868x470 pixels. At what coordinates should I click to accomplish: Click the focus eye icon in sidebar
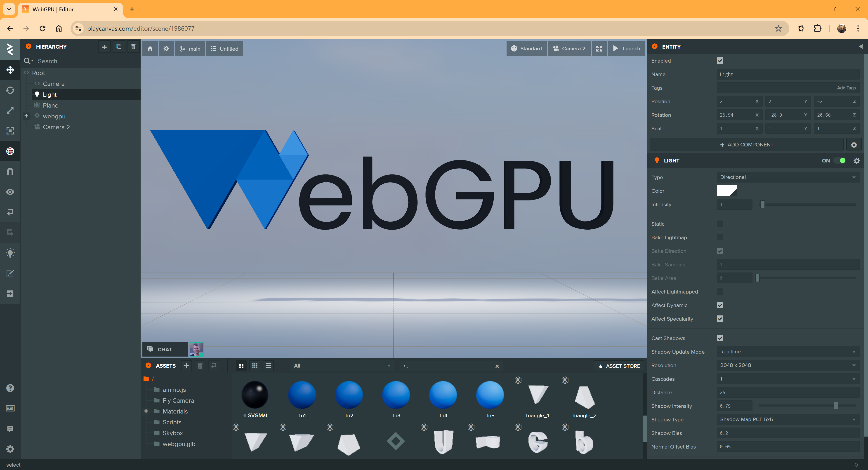click(10, 192)
